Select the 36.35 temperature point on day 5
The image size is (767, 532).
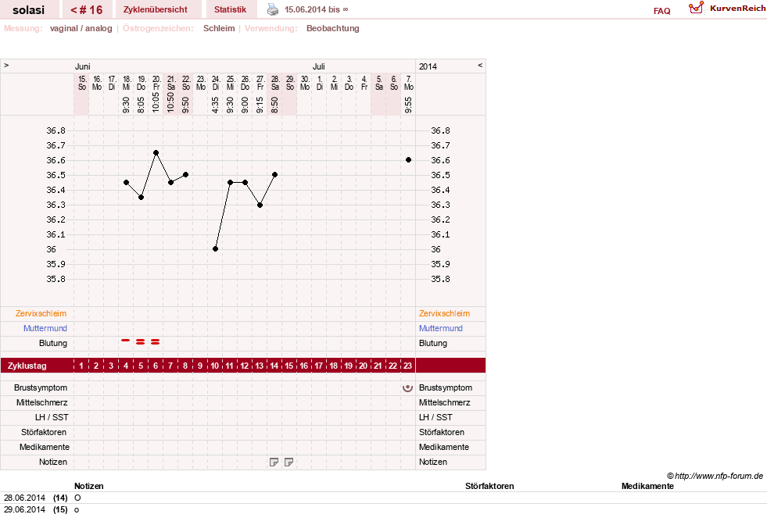(141, 198)
